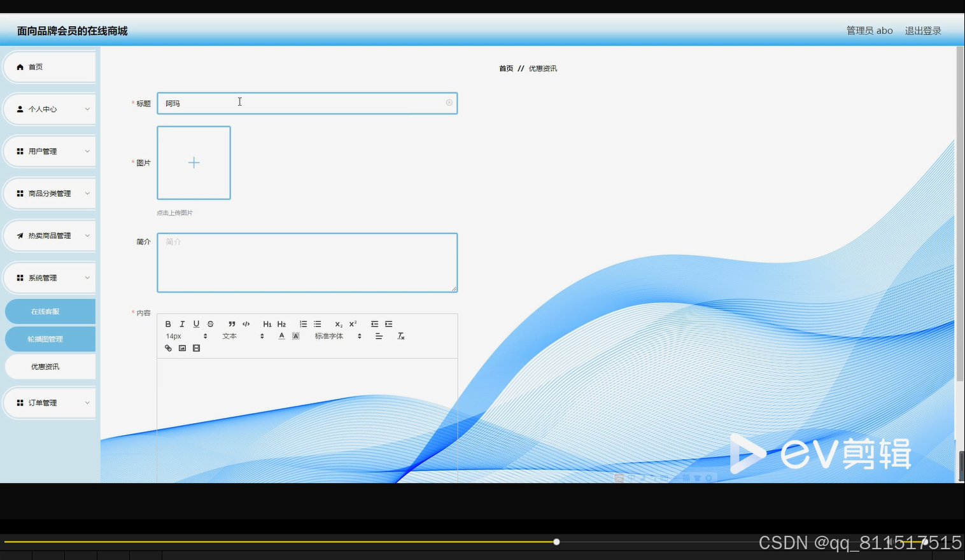Insert a code block in the editor

point(246,324)
